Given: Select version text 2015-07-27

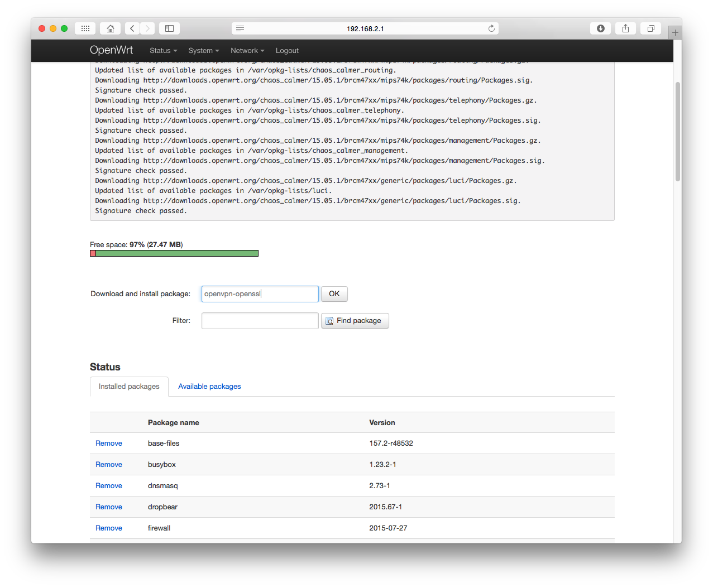Looking at the screenshot, I should 388,528.
